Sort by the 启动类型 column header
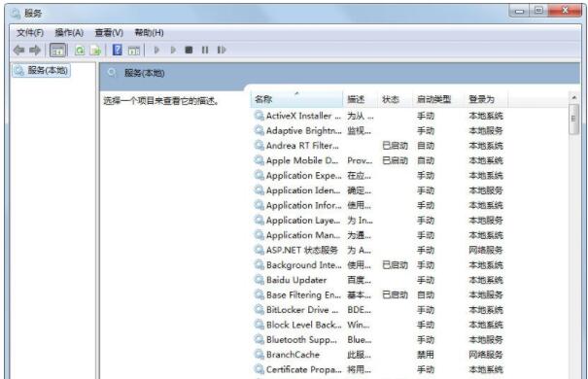This screenshot has height=379, width=588. coord(438,99)
